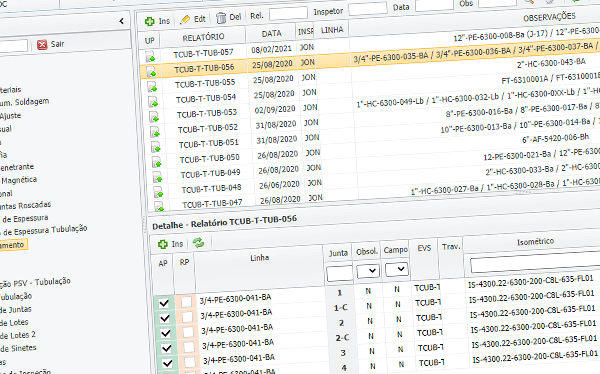Viewport: 600px width, 374px height.
Task: Click the upload icon for TCUB-T-TUB-048
Action: [158, 192]
